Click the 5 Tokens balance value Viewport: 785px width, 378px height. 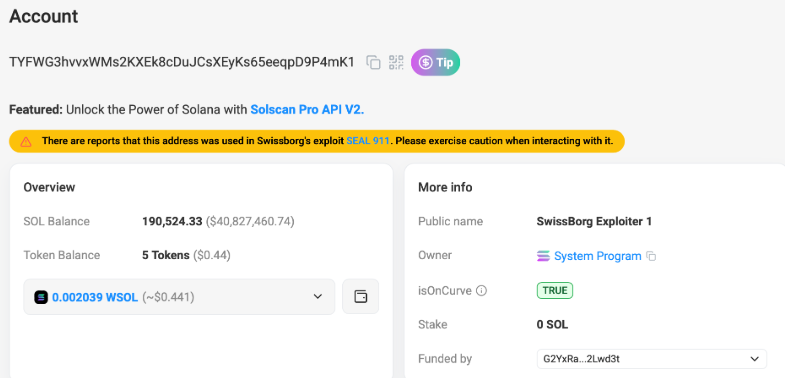coord(166,255)
